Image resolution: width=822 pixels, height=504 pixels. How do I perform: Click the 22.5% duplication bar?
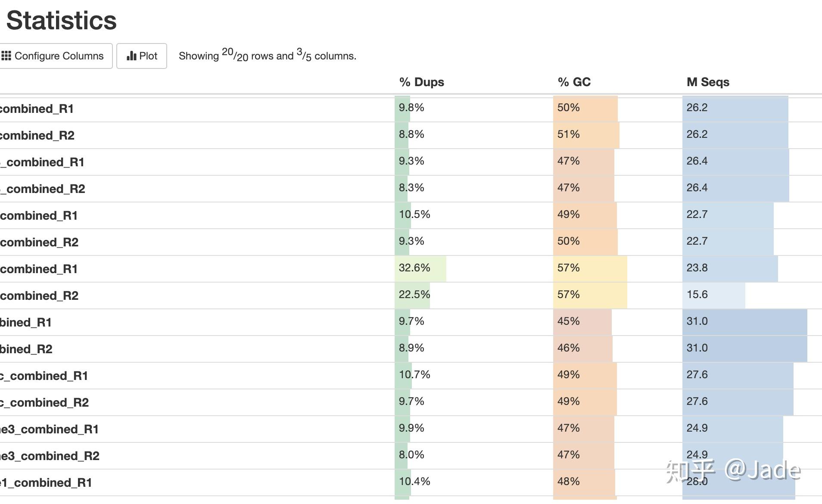(413, 295)
